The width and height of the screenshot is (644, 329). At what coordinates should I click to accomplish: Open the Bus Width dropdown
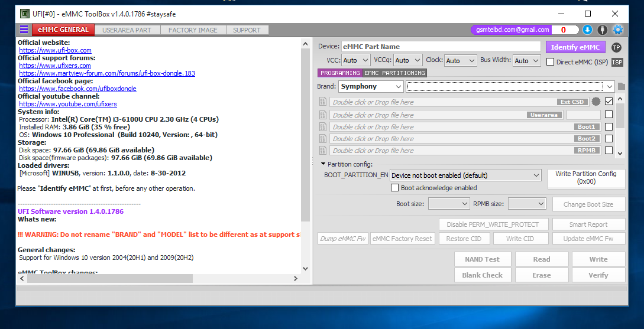[x=527, y=60]
